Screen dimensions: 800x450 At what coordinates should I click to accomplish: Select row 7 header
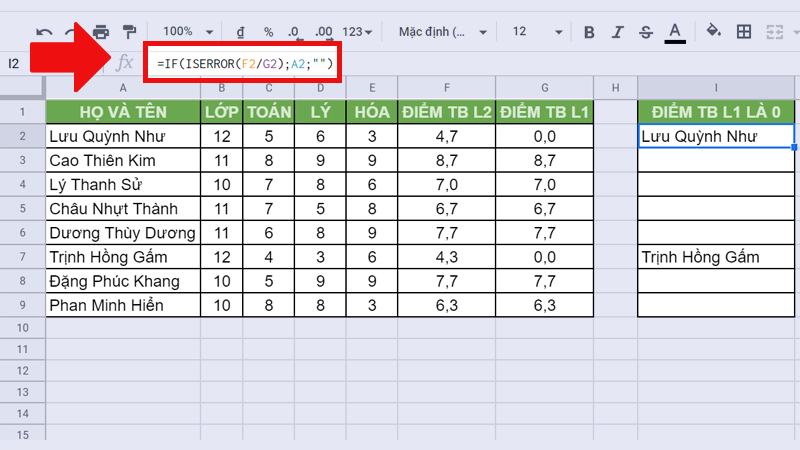[22, 258]
